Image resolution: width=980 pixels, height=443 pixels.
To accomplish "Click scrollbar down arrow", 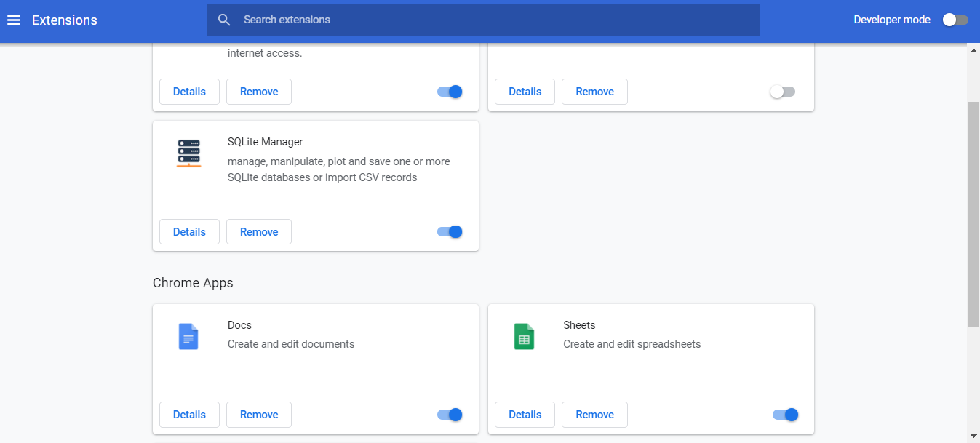I will [x=973, y=436].
